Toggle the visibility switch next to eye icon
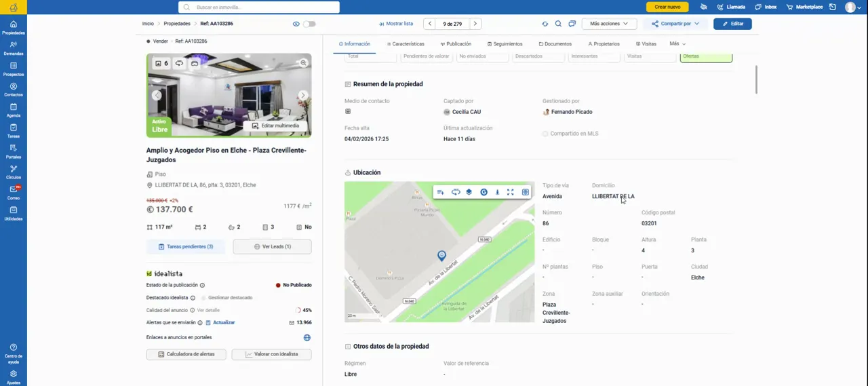Viewport: 868px width, 386px height. (x=309, y=24)
